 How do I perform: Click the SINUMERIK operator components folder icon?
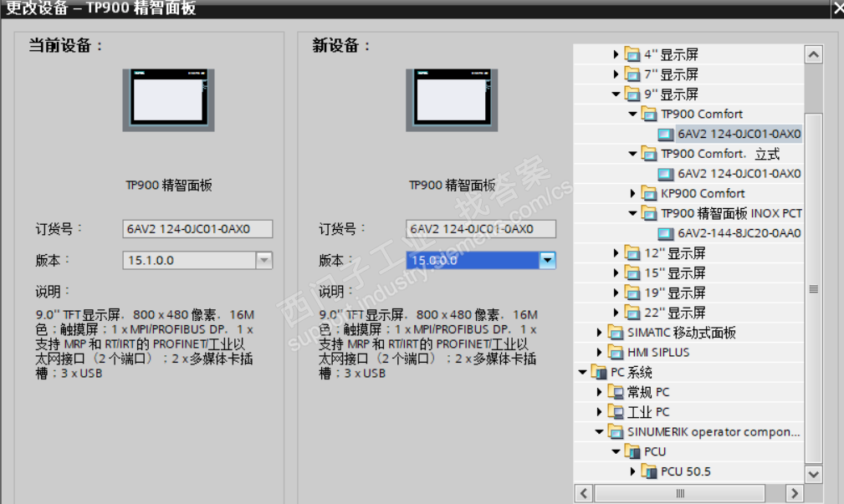616,432
